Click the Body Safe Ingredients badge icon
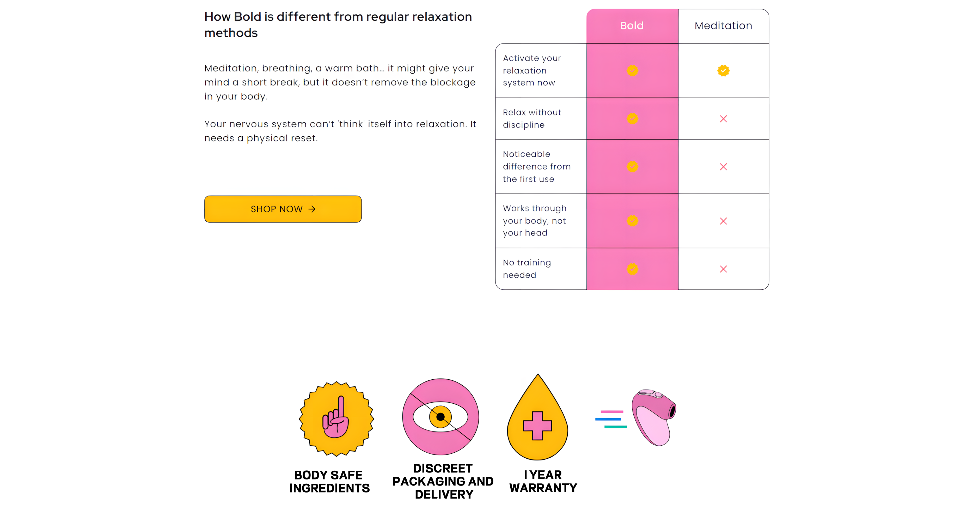Screen dimensions: 980x510 pos(336,419)
